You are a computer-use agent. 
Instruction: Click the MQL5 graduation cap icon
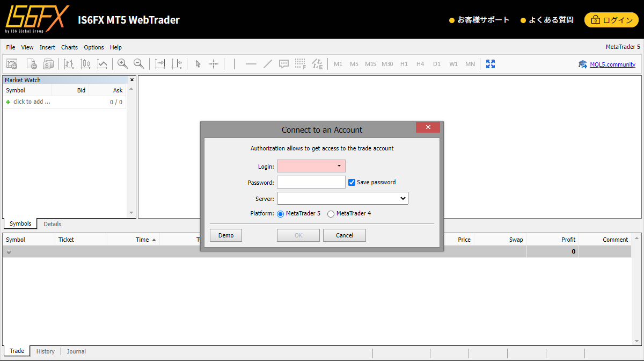(583, 64)
